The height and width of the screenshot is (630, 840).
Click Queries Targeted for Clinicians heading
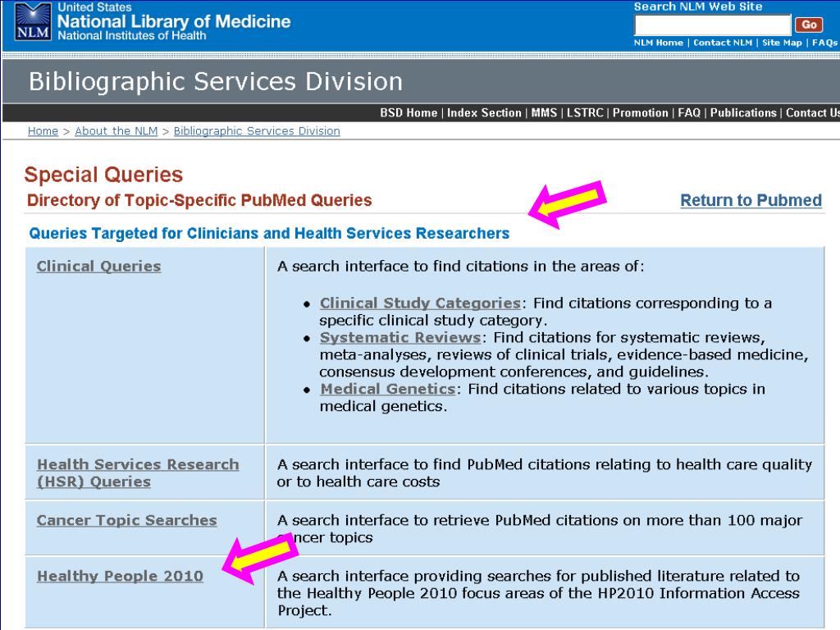point(269,234)
